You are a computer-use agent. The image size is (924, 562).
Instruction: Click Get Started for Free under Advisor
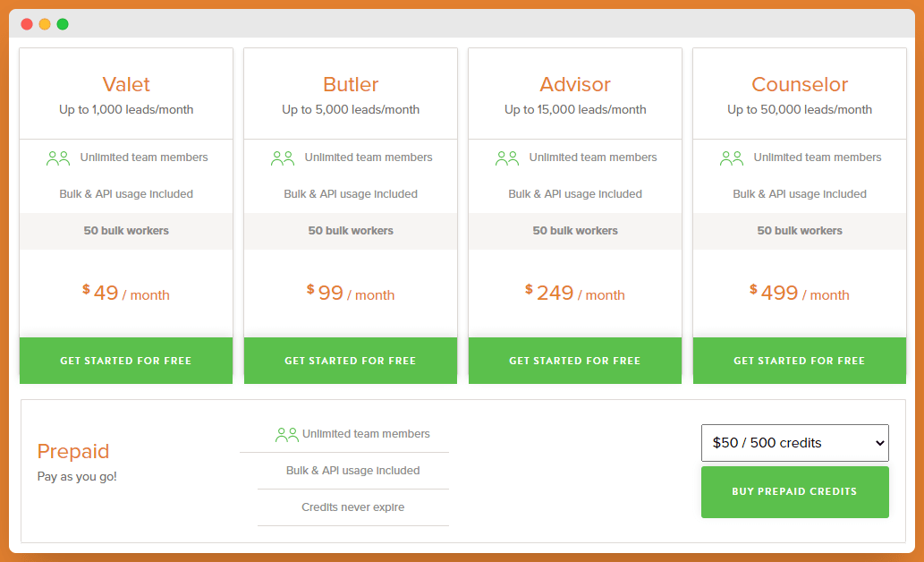tap(575, 361)
